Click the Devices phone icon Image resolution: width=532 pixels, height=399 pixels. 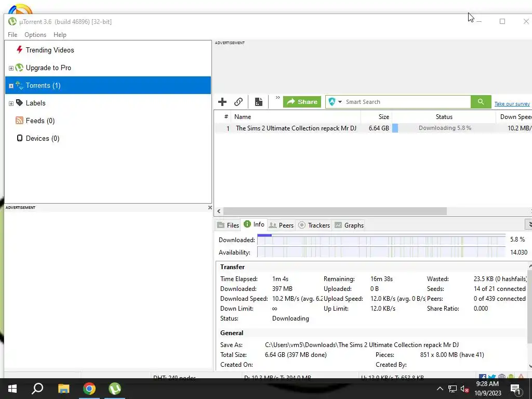pos(20,138)
